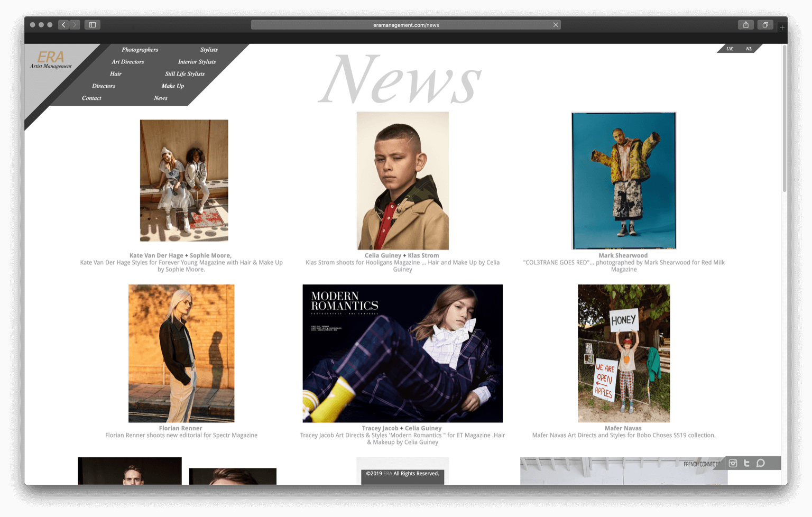Open the Contact page link

[x=91, y=98]
